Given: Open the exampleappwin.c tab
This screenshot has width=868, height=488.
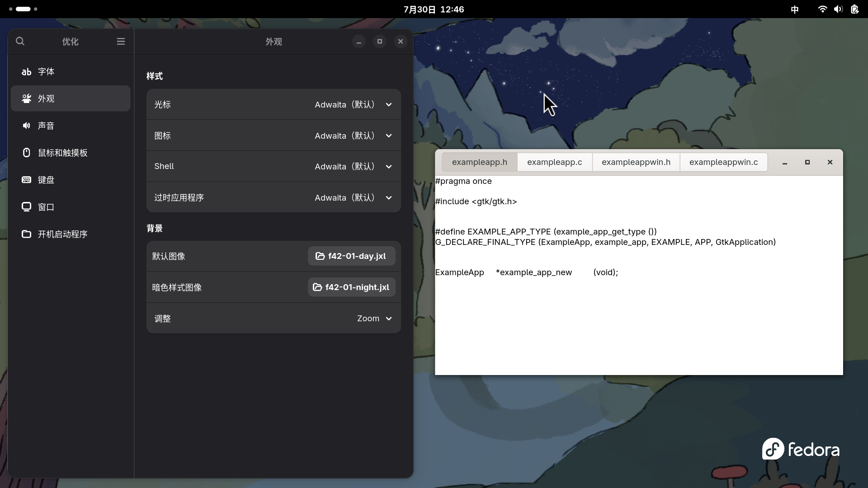Looking at the screenshot, I should [723, 162].
